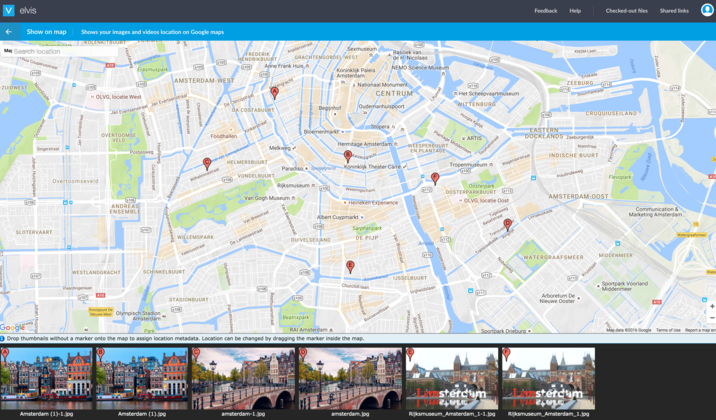Focus the Search location field

(64, 51)
